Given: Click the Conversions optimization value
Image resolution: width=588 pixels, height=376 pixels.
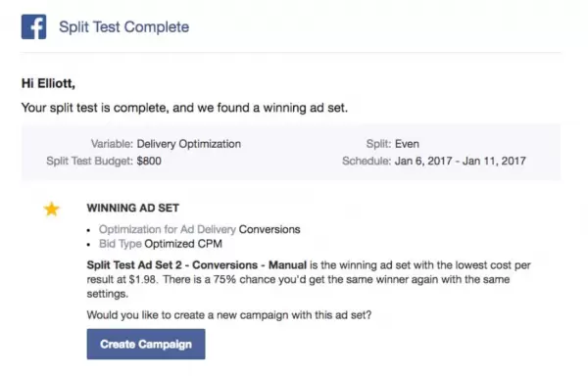Looking at the screenshot, I should click(269, 229).
